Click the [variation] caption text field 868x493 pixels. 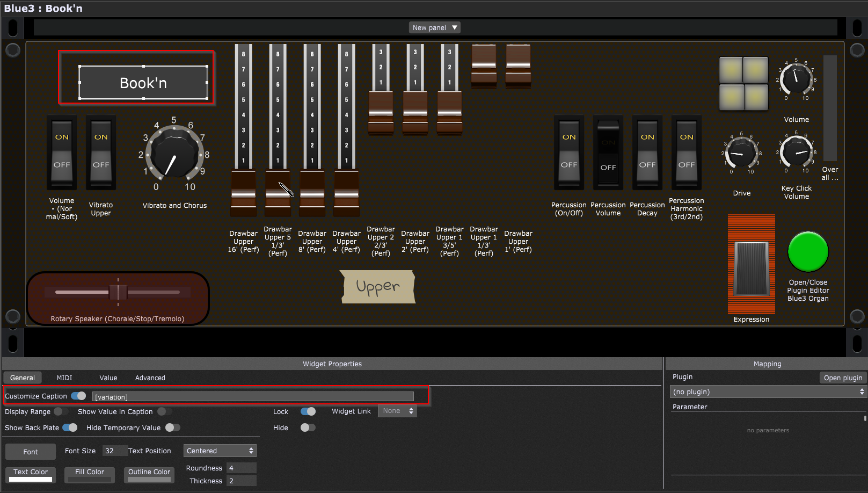click(x=253, y=397)
